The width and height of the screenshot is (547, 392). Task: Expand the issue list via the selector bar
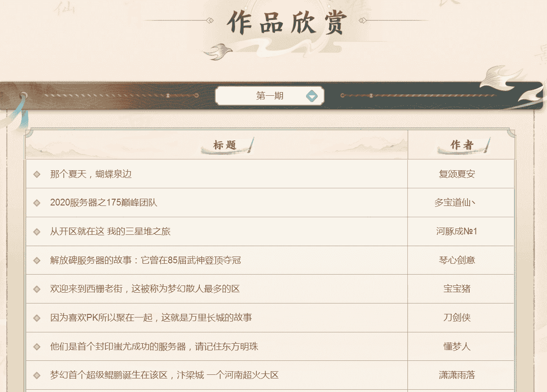269,95
